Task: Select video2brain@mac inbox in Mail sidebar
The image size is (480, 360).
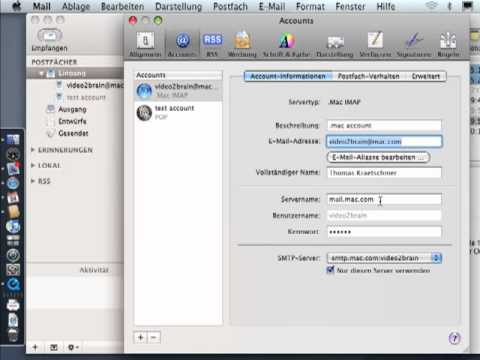Action: pos(89,85)
